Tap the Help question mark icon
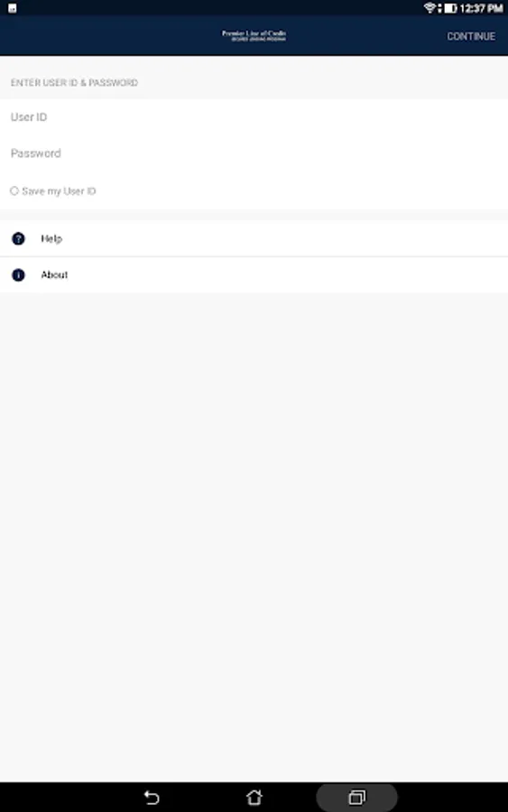508x812 pixels. point(18,239)
